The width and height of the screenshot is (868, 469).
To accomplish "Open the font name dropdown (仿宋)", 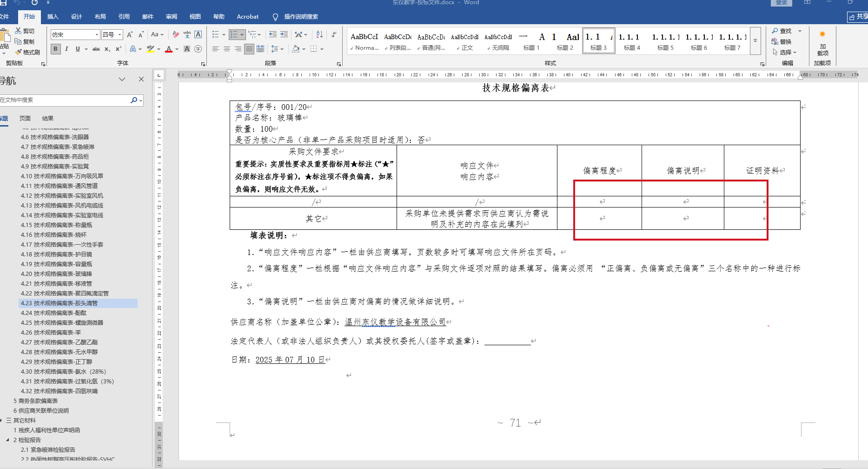I will click(x=97, y=35).
